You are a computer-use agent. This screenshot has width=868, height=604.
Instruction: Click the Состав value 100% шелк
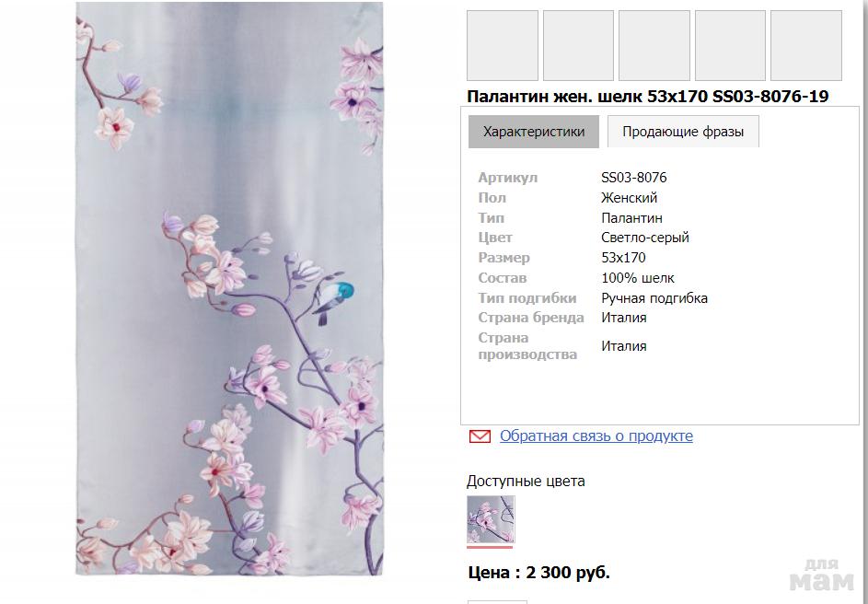pos(638,278)
